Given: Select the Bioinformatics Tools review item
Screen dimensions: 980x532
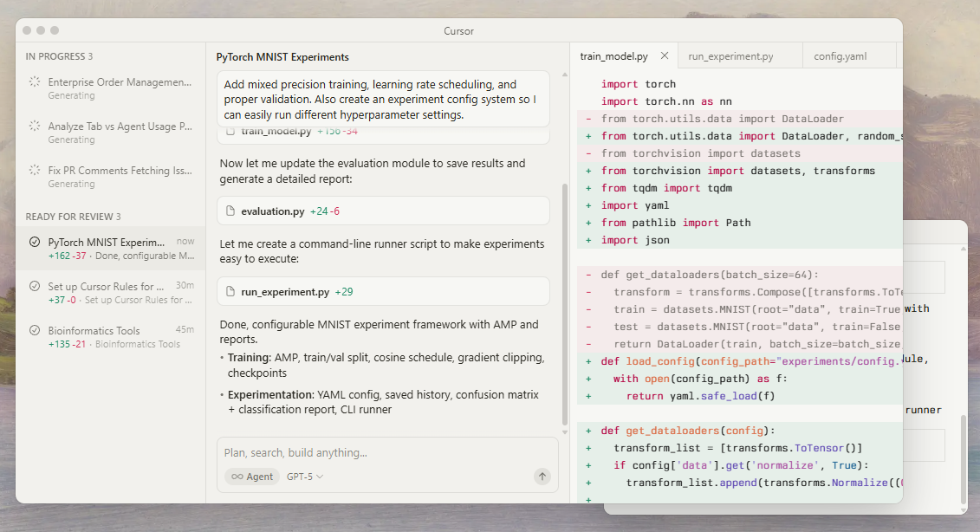Looking at the screenshot, I should point(111,337).
